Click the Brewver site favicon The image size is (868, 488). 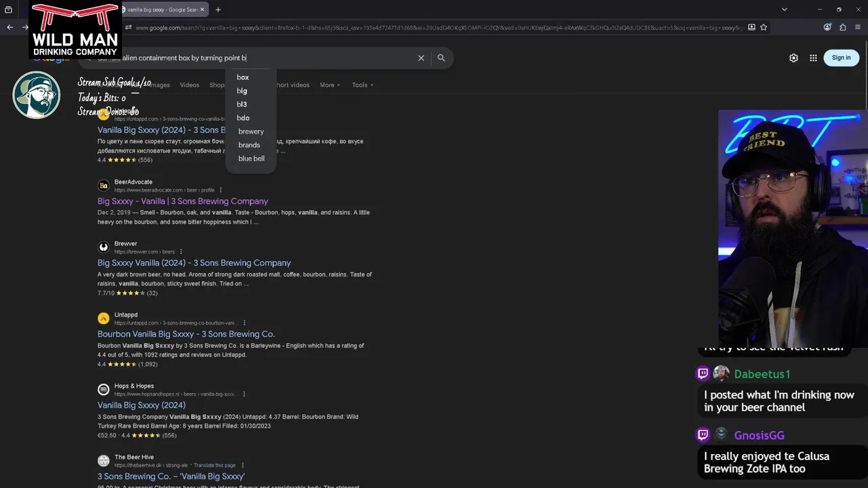[103, 247]
